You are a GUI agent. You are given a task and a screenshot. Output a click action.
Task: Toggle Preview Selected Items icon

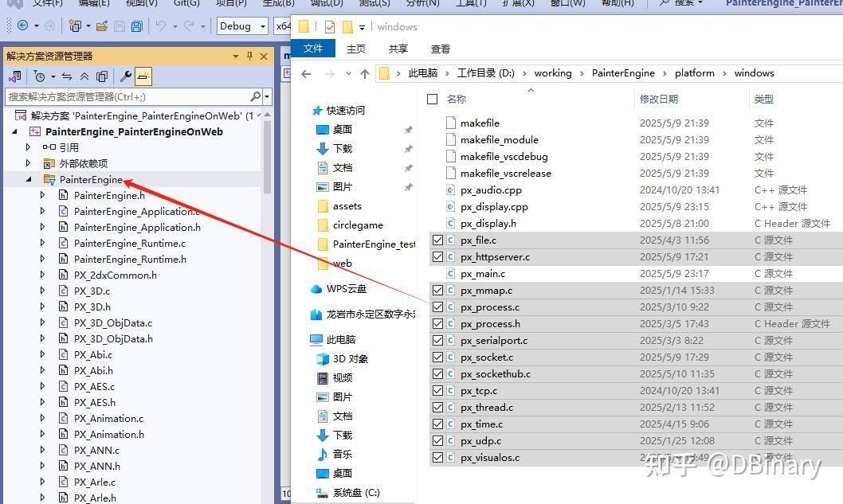click(143, 77)
